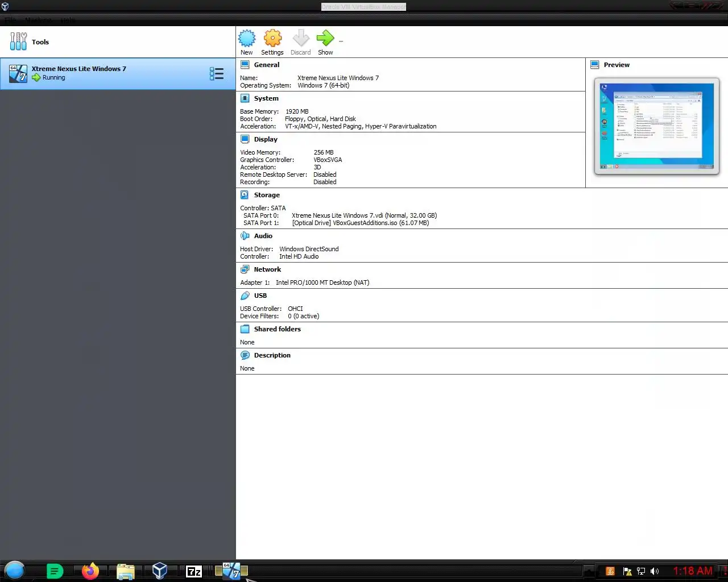Click the Display monitor icon
The image size is (728, 582).
pyautogui.click(x=245, y=139)
